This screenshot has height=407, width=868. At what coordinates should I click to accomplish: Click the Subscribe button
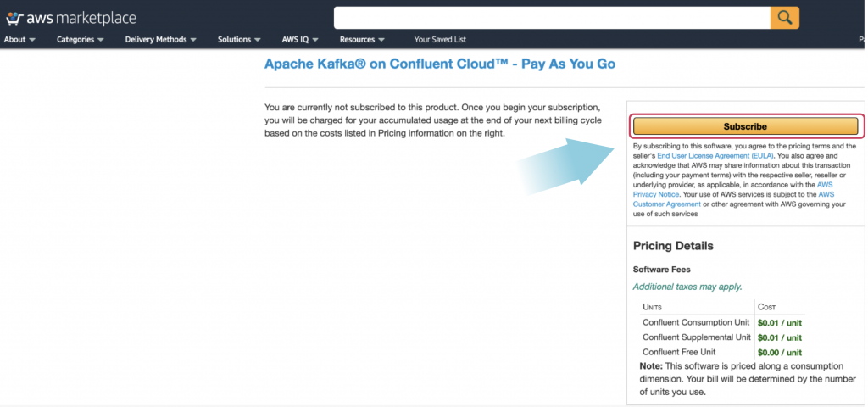tap(745, 126)
